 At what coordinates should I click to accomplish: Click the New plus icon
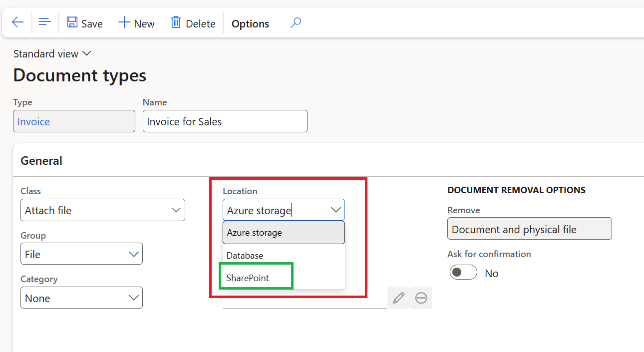[124, 23]
